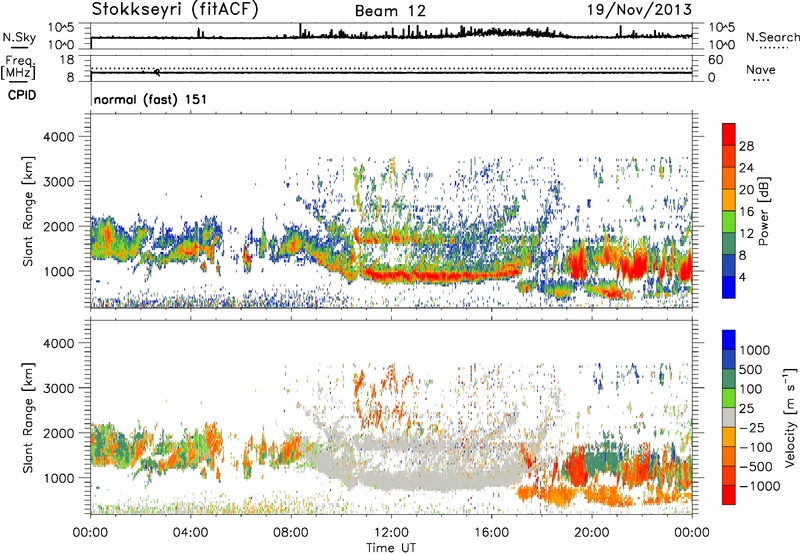Screen dimensions: 800x554
Task: Select the "18" frequency axis tick
Action: [x=67, y=60]
